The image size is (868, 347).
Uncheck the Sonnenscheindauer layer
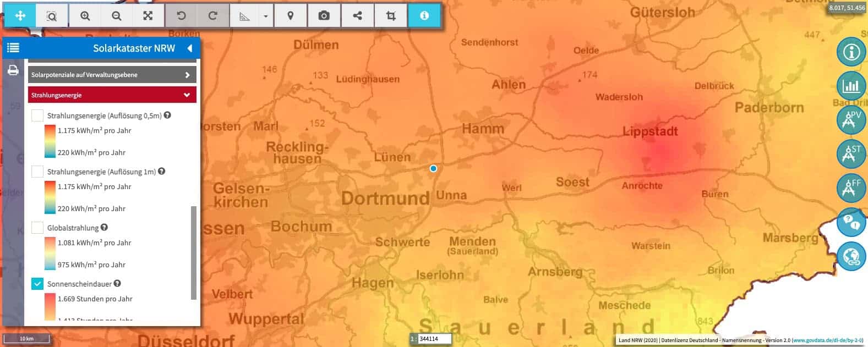[x=37, y=284]
